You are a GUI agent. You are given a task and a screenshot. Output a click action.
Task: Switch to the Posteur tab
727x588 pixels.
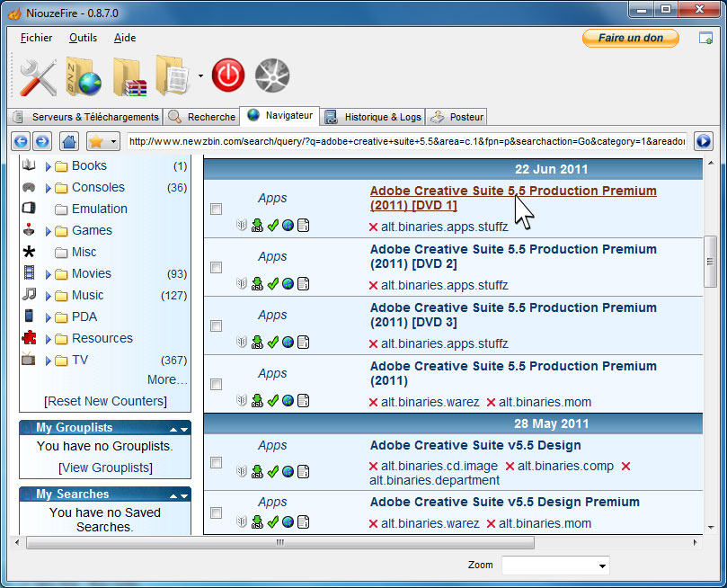click(x=457, y=117)
